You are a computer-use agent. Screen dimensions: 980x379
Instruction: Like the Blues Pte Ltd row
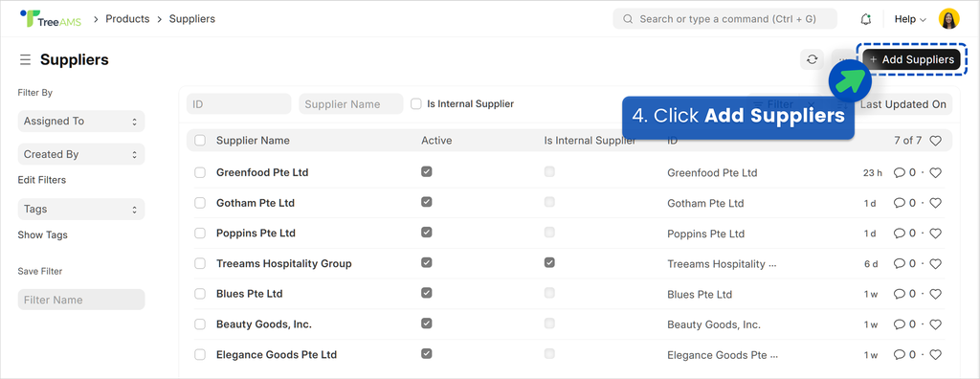tap(935, 294)
